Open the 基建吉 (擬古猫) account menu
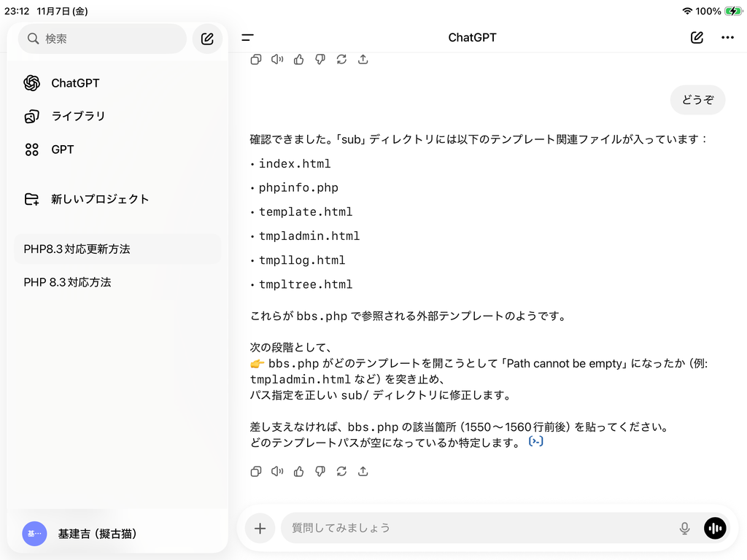Image resolution: width=747 pixels, height=560 pixels. [97, 534]
